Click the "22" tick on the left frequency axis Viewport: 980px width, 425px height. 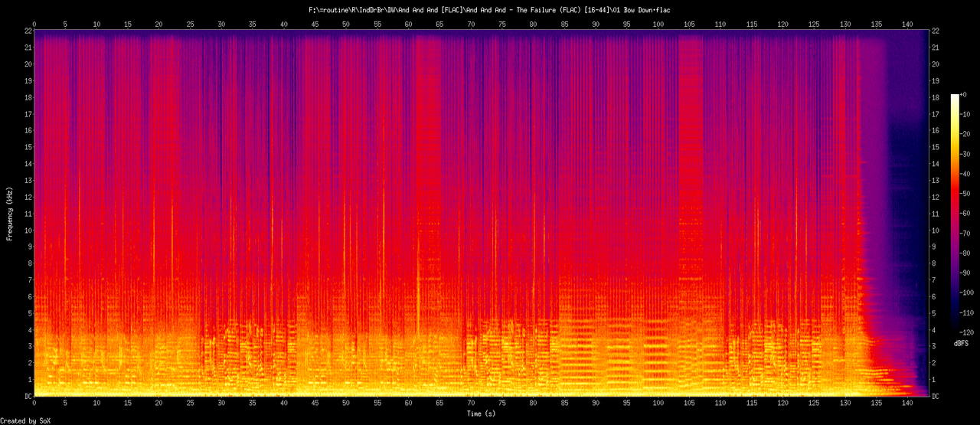(28, 31)
